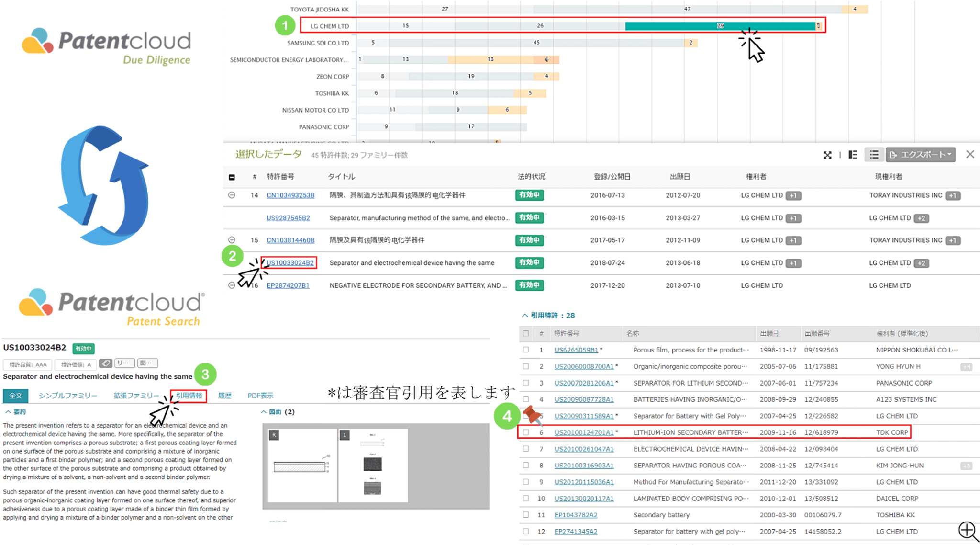
Task: Click orange SAMSUNG SDI bar segment 2
Action: (x=690, y=43)
